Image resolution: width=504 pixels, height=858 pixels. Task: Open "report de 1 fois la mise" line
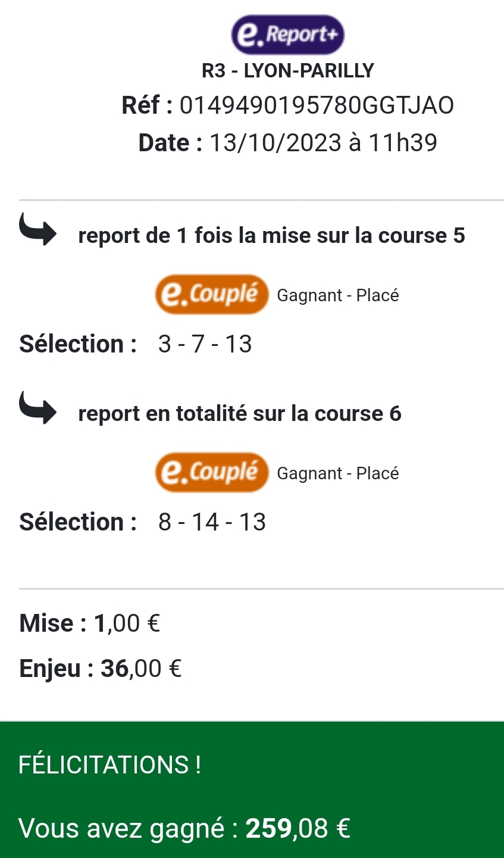coord(271,236)
